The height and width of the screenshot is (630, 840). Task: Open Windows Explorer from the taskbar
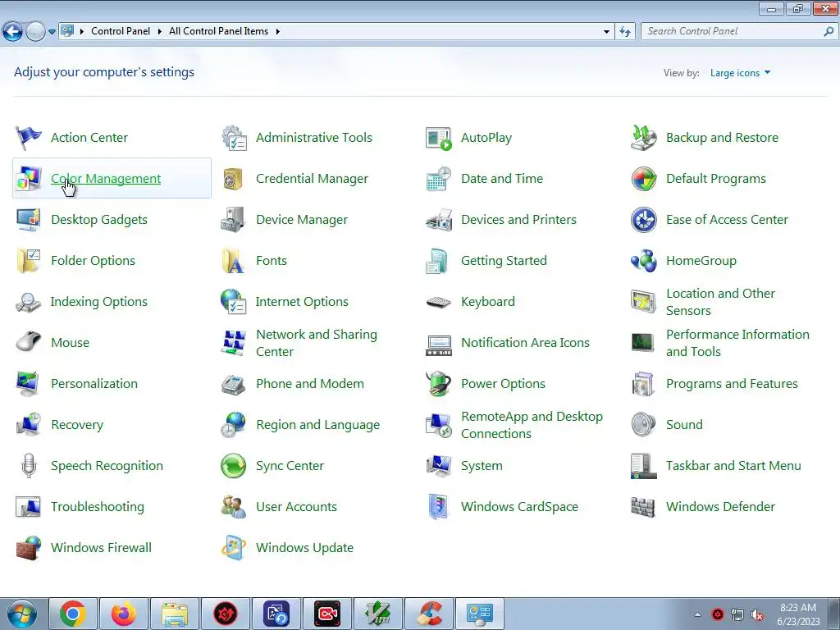coord(175,614)
